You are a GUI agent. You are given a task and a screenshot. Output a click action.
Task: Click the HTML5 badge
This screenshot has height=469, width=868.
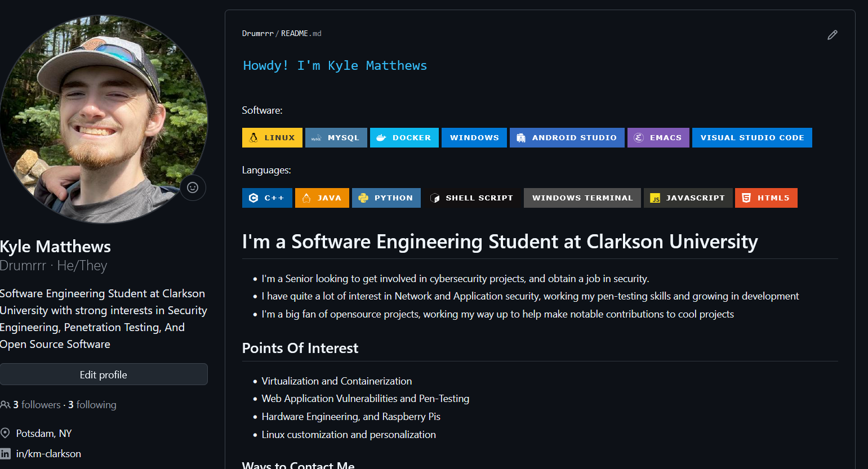pyautogui.click(x=766, y=198)
